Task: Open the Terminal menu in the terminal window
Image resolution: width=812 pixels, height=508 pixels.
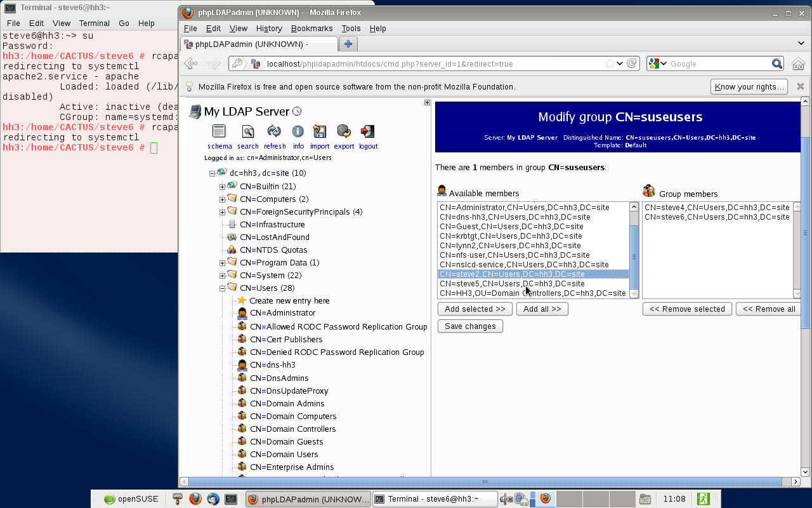Action: [x=95, y=23]
